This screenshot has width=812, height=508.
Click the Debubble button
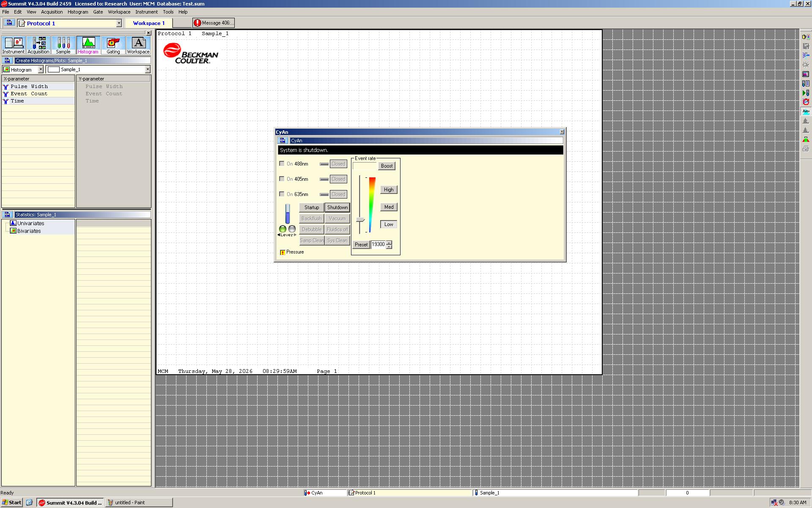(312, 229)
